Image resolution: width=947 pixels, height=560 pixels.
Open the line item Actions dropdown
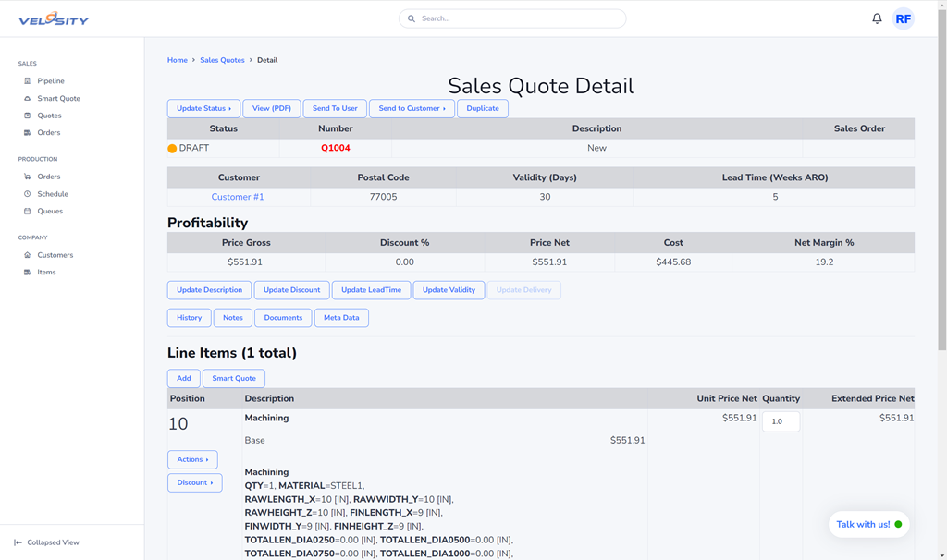coord(192,459)
